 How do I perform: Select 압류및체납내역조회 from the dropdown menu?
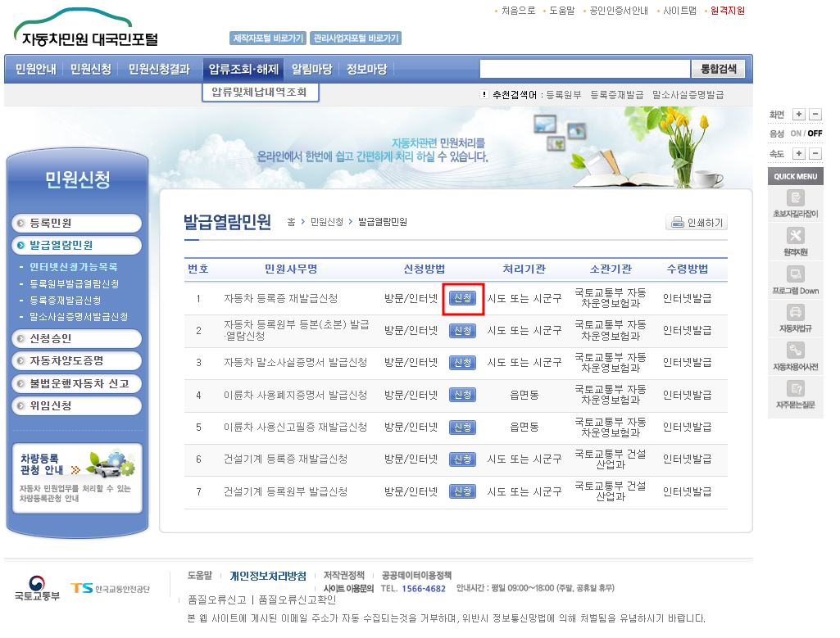[x=260, y=93]
